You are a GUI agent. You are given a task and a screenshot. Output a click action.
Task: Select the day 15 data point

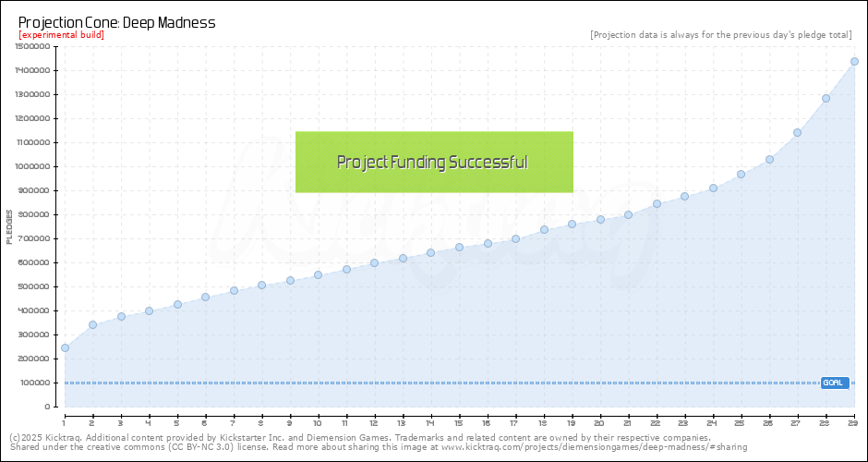459,247
